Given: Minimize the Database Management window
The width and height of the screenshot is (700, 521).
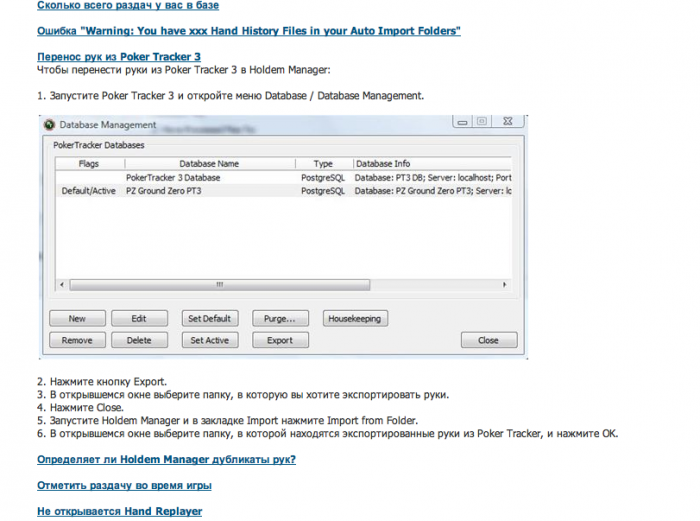Looking at the screenshot, I should coord(463,121).
